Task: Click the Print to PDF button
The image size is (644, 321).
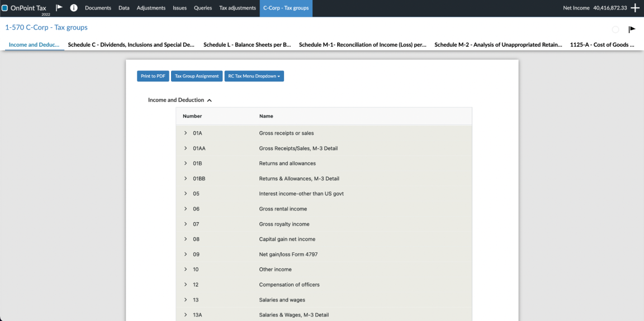Action: (153, 76)
